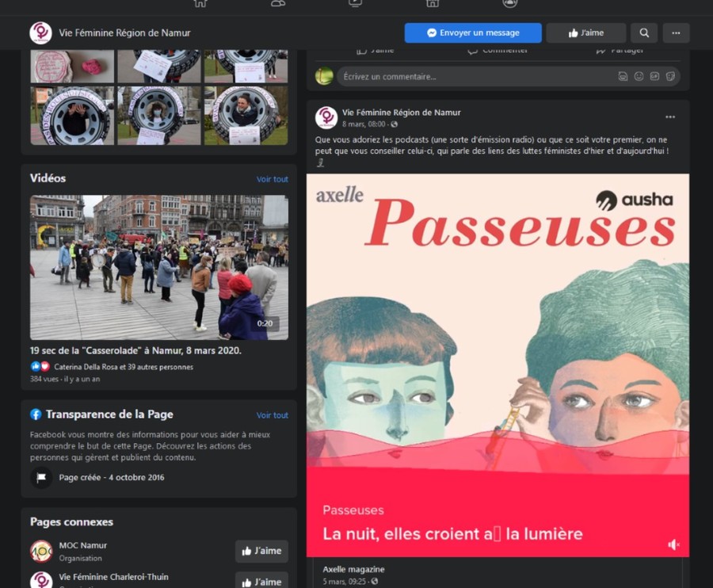
Task: Open post options menu for the 8 mars post
Action: click(670, 117)
